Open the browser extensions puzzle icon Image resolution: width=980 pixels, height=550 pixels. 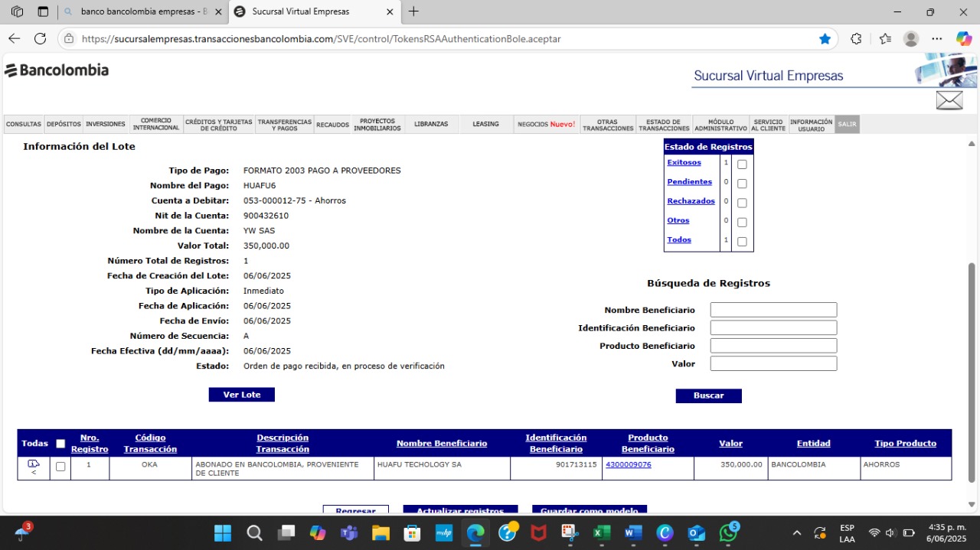click(856, 38)
